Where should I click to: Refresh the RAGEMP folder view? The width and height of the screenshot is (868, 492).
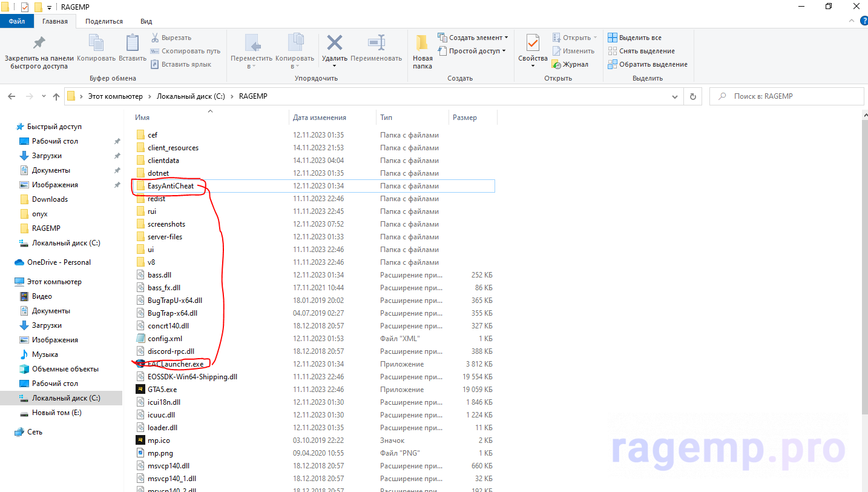click(693, 96)
